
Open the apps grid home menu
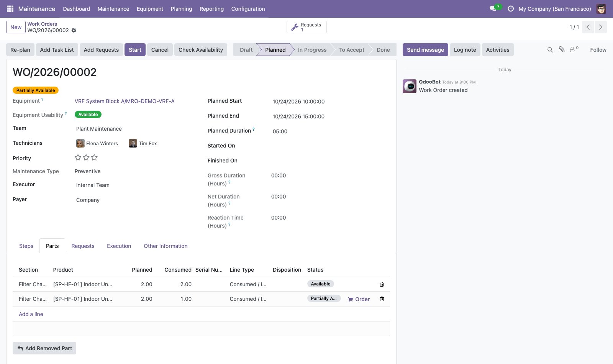click(10, 9)
